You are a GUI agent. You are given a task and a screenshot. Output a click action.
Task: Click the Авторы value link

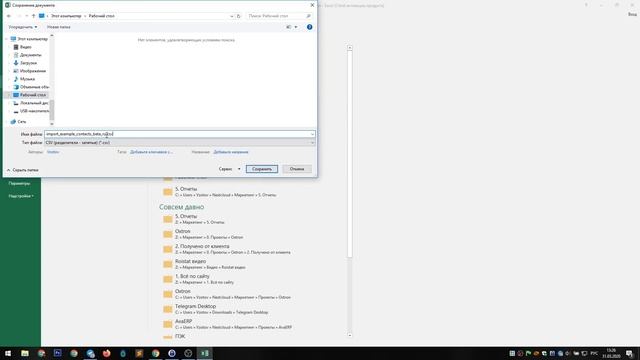coord(53,152)
